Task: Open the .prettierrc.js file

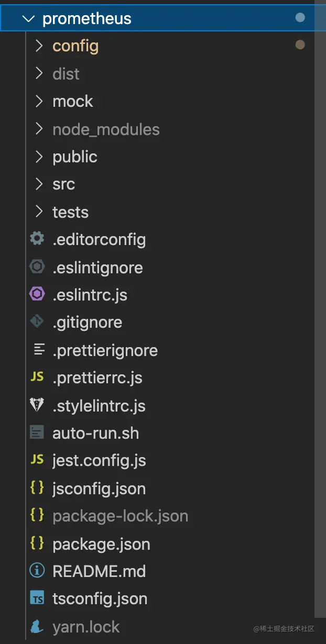Action: pyautogui.click(x=97, y=377)
